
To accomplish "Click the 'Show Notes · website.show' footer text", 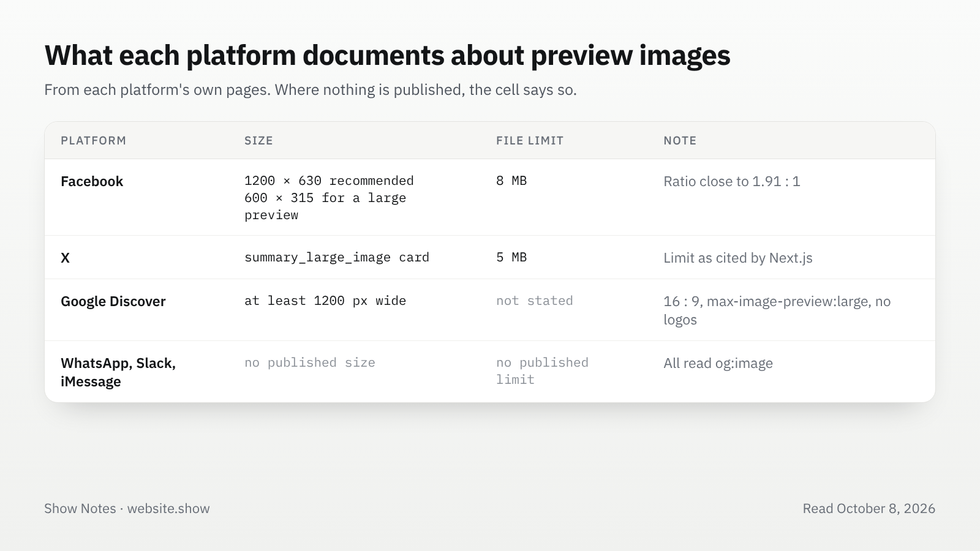I will 127,509.
